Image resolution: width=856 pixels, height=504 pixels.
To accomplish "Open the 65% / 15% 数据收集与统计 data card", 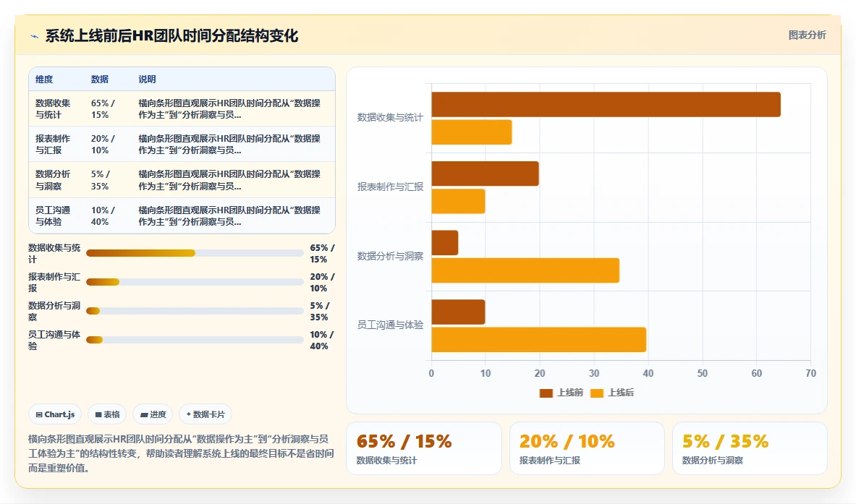I will (x=423, y=448).
